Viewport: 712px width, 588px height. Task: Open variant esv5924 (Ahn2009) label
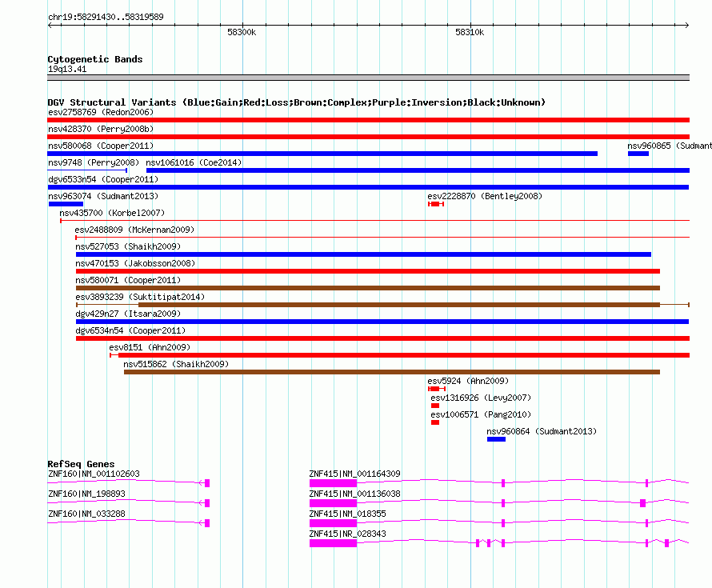pyautogui.click(x=468, y=381)
